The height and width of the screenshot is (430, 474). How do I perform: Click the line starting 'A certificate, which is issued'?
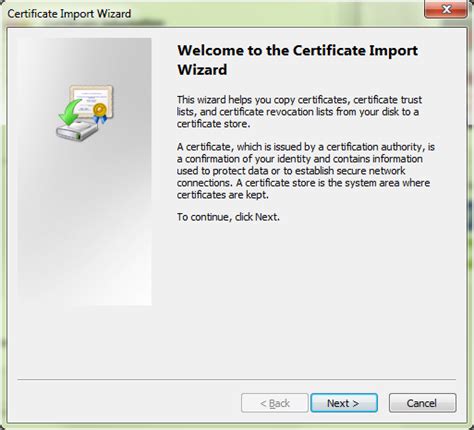[306, 147]
